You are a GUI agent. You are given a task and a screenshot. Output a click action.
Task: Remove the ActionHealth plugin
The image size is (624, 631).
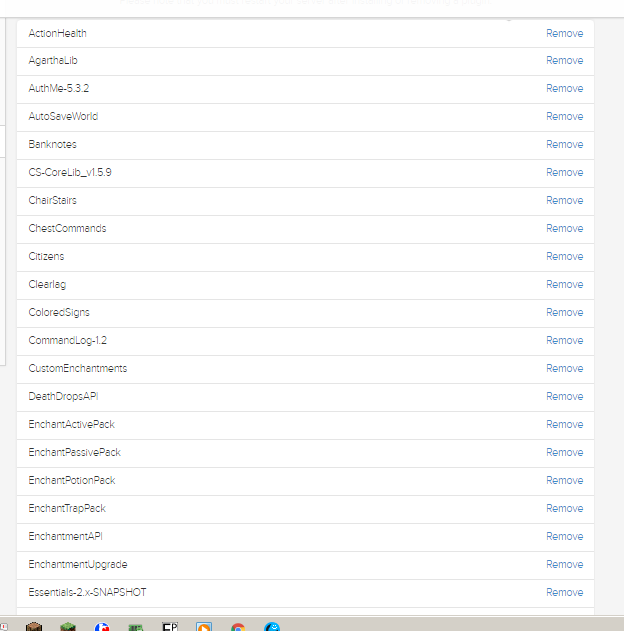tap(564, 33)
